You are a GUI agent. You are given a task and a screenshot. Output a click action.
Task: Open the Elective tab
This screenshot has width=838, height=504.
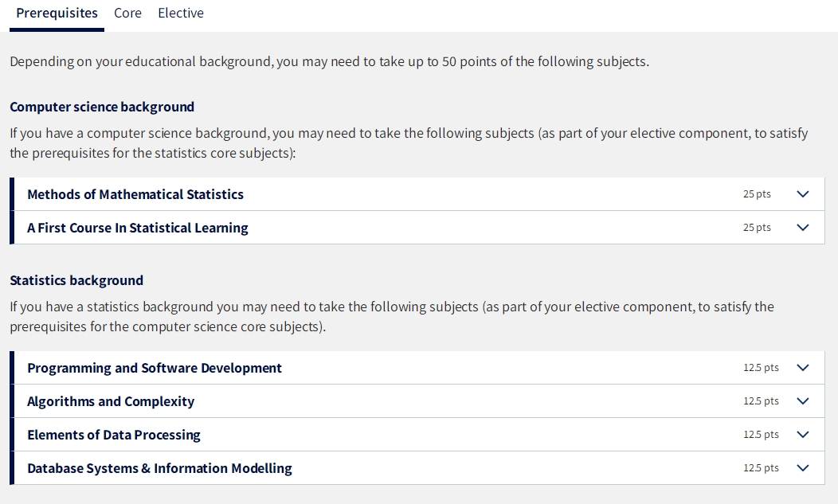pos(181,13)
